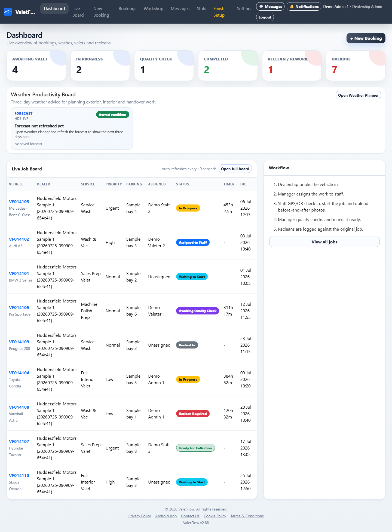Open the Android App footer link
Screen dimensions: 392x532
pyautogui.click(x=166, y=516)
